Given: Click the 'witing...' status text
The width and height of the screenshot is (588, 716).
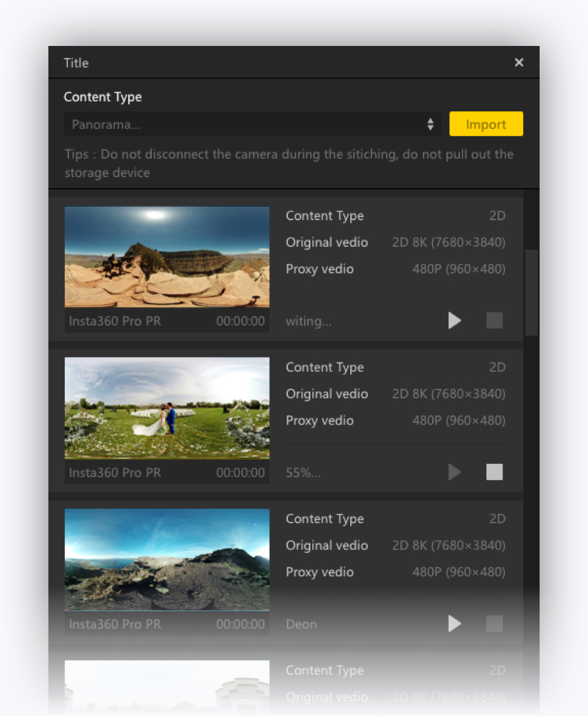Looking at the screenshot, I should pos(309,322).
